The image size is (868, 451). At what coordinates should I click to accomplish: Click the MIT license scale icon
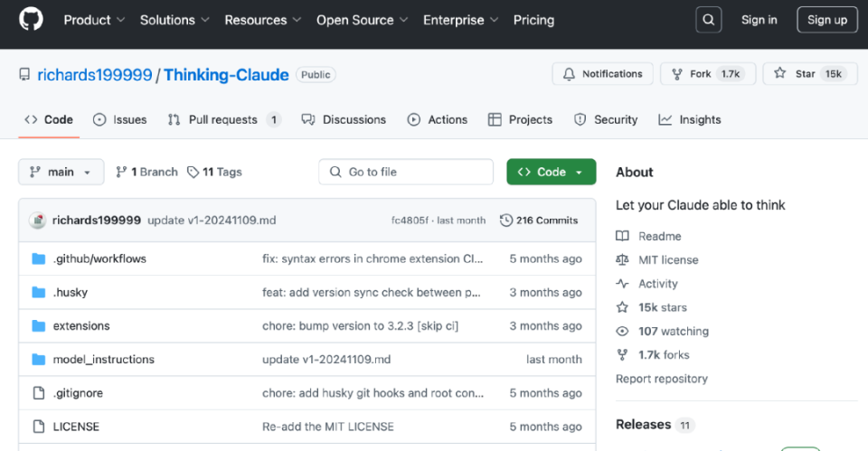point(622,260)
